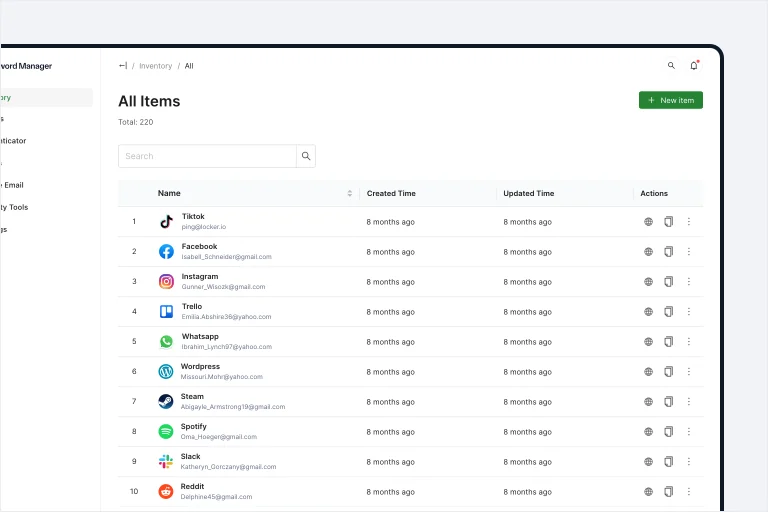Open the Trello item name
Image resolution: width=768 pixels, height=512 pixels.
tap(192, 306)
